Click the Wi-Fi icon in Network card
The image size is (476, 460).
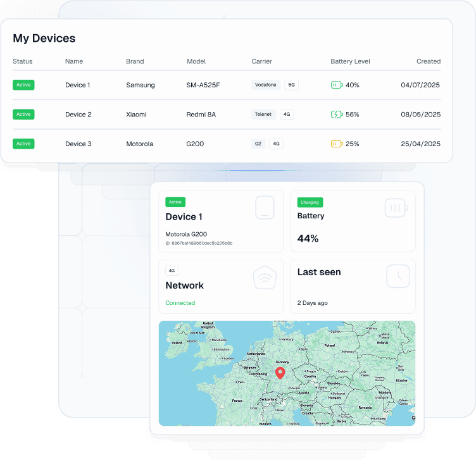(x=265, y=277)
